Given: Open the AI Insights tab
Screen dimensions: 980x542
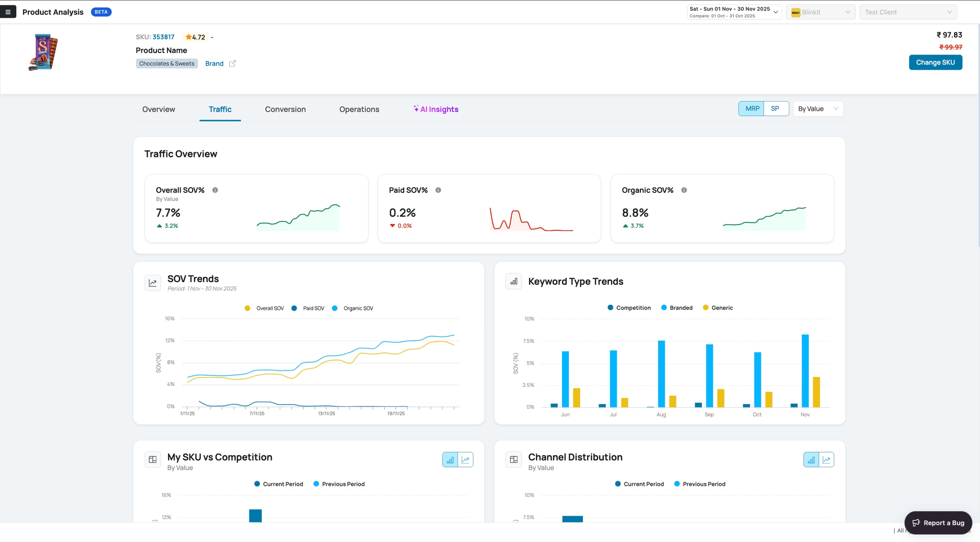Looking at the screenshot, I should (436, 109).
